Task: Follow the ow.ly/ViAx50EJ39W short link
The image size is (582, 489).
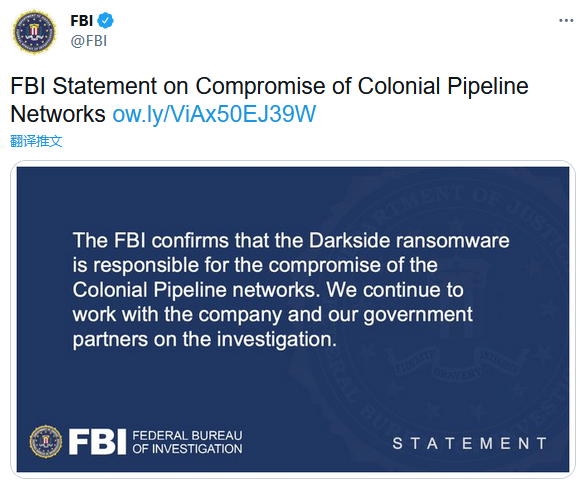Action: click(214, 114)
